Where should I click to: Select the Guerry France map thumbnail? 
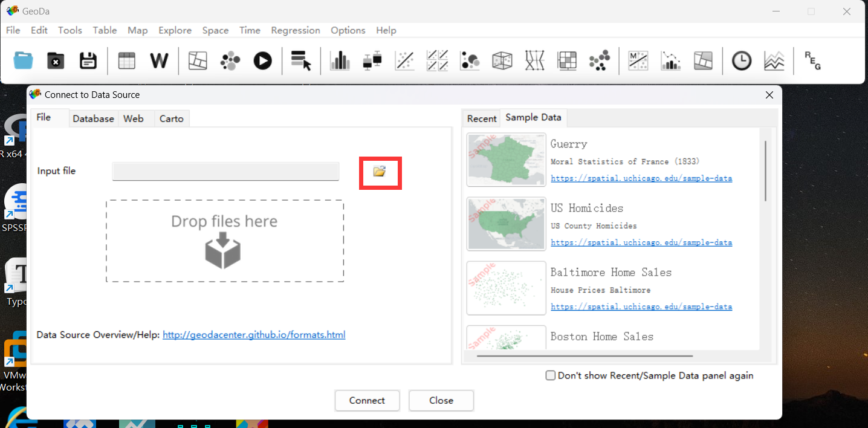point(507,160)
